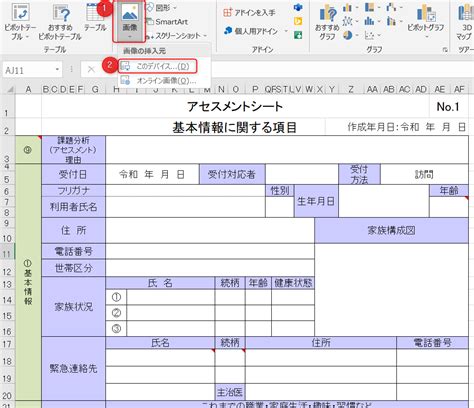Image resolution: width=474 pixels, height=408 pixels.
Task: Select the 世帯区分 label cell
Action: 73,268
